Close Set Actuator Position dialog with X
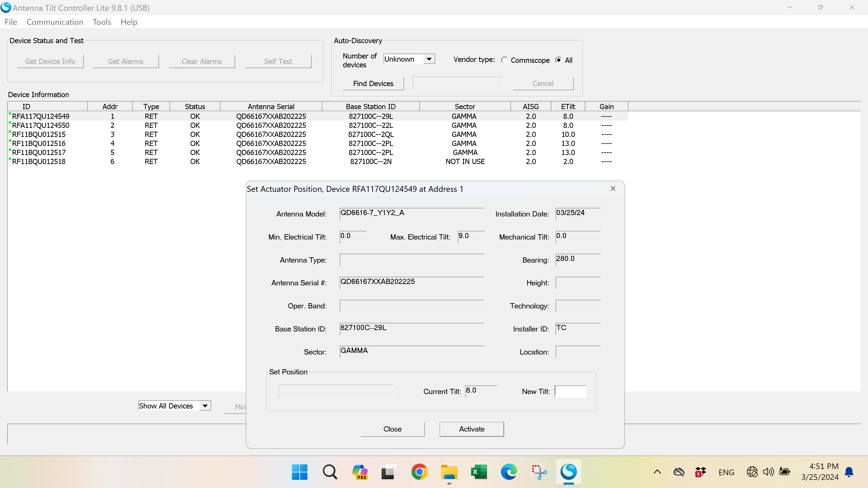 pos(613,189)
